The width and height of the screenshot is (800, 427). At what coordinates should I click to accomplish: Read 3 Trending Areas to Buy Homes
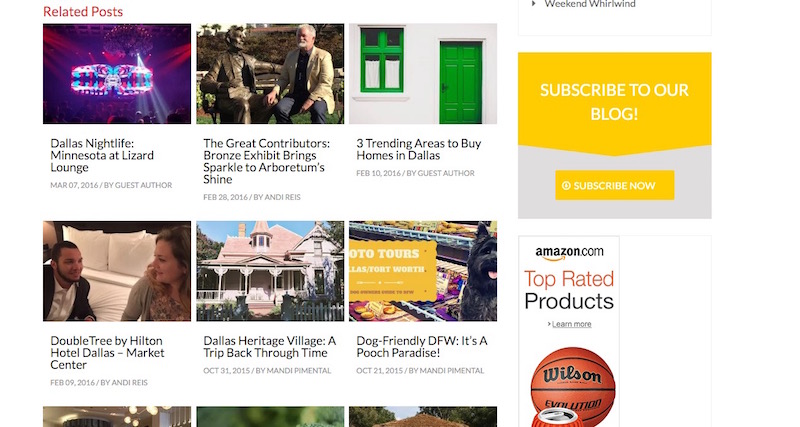click(418, 149)
